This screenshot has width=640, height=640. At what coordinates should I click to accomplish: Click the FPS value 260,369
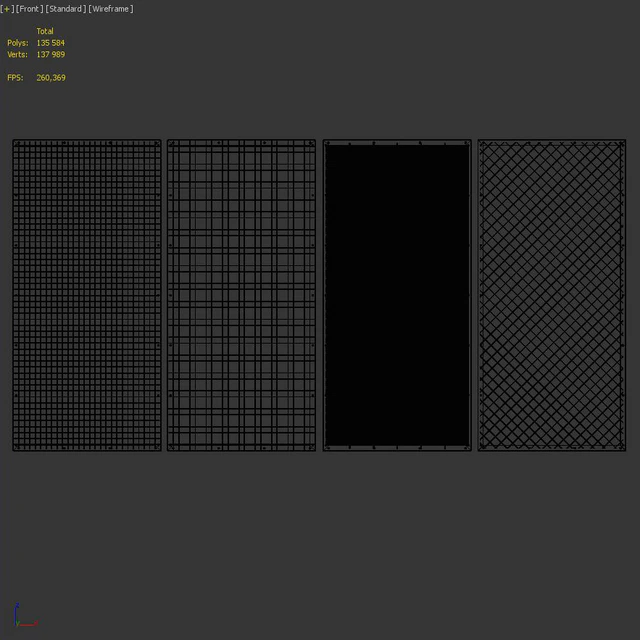tap(51, 78)
